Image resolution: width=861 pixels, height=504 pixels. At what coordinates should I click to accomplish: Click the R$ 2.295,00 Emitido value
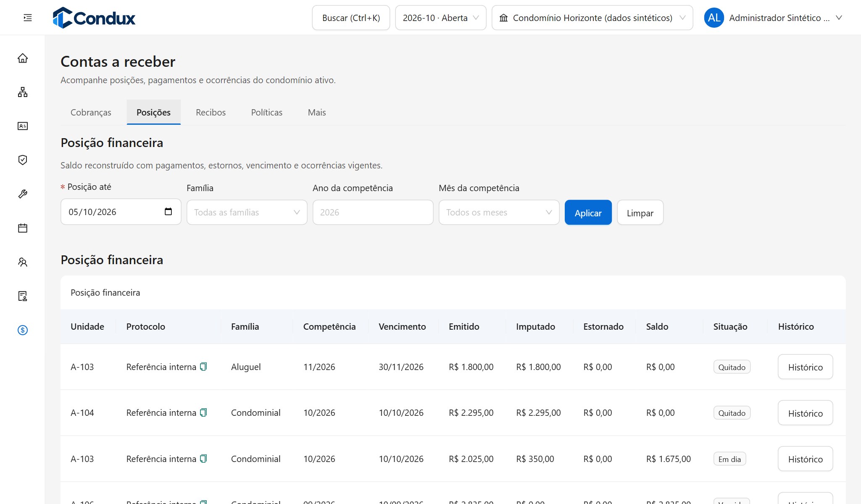coord(471,413)
